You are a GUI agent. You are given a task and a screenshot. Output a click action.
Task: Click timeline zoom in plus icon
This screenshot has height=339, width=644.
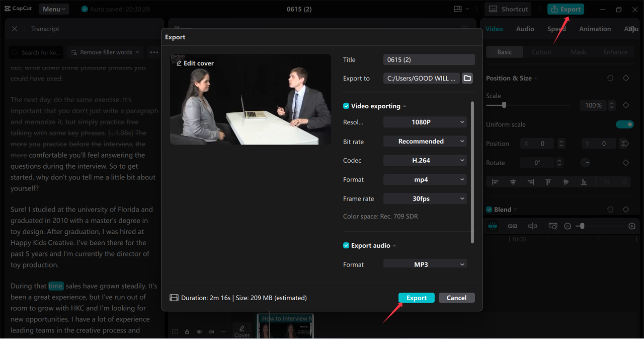632,226
